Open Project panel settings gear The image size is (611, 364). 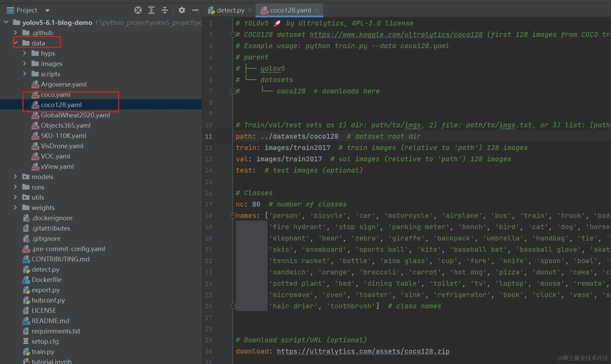182,10
